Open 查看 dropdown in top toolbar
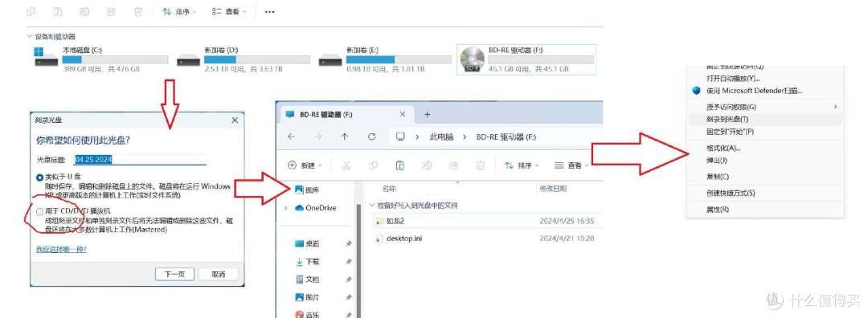The height and width of the screenshot is (318, 868). tap(229, 11)
